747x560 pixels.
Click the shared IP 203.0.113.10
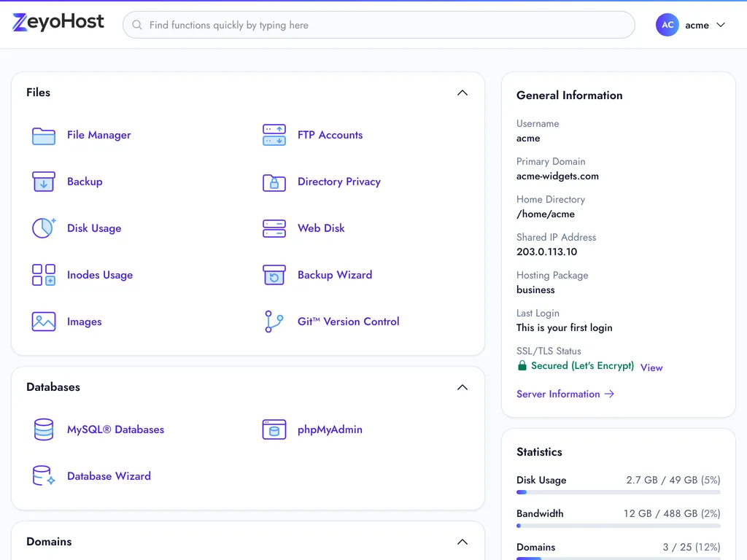point(546,252)
